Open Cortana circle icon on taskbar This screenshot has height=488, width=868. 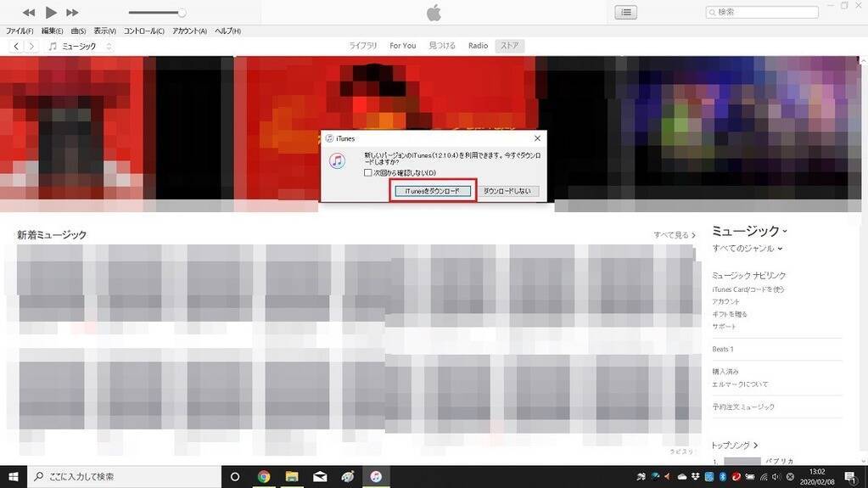[235, 476]
